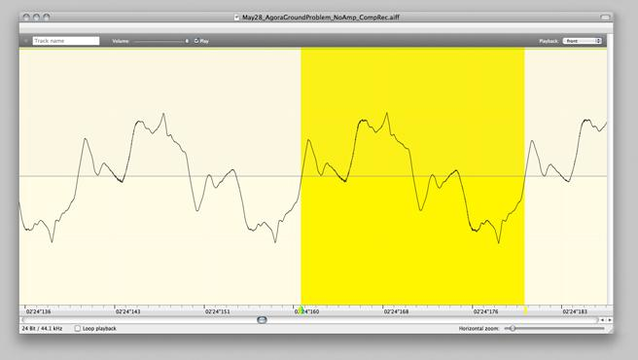This screenshot has width=638, height=360.
Task: Click the Volume slider track
Action: tap(161, 41)
